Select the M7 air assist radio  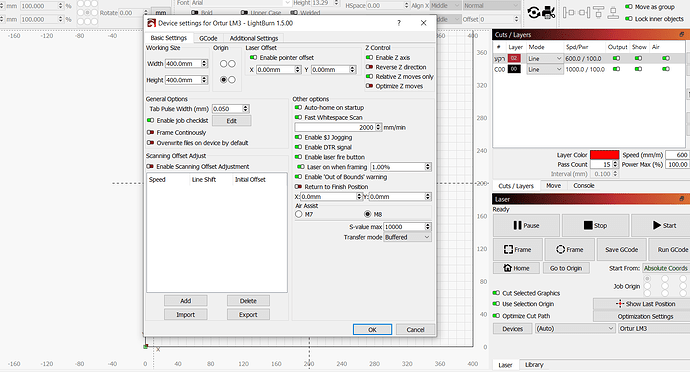click(299, 214)
